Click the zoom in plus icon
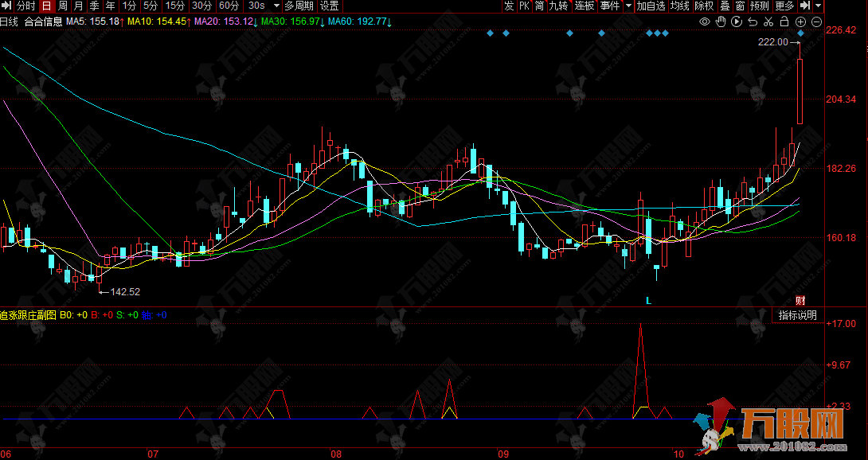The width and height of the screenshot is (868, 460). pyautogui.click(x=800, y=21)
